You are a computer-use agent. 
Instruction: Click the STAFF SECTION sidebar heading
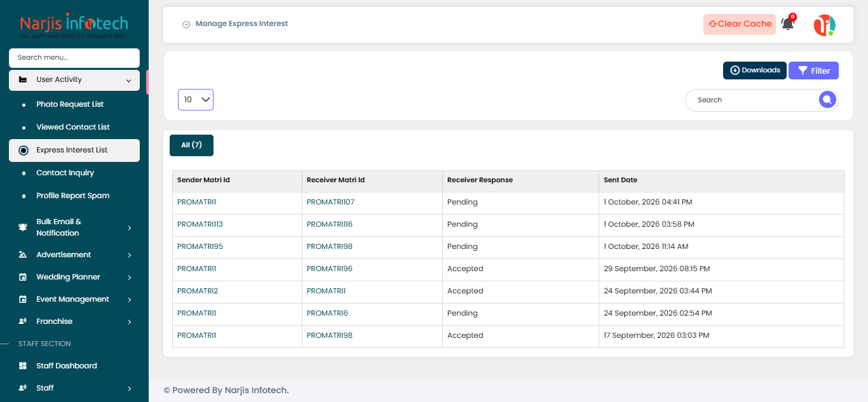pos(44,344)
